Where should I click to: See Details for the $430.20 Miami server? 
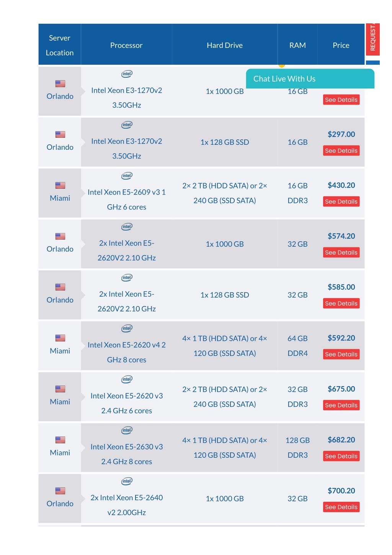pyautogui.click(x=341, y=201)
